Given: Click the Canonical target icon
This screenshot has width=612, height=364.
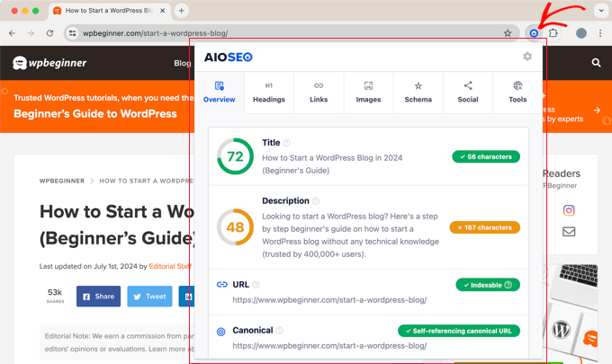Looking at the screenshot, I should [220, 332].
